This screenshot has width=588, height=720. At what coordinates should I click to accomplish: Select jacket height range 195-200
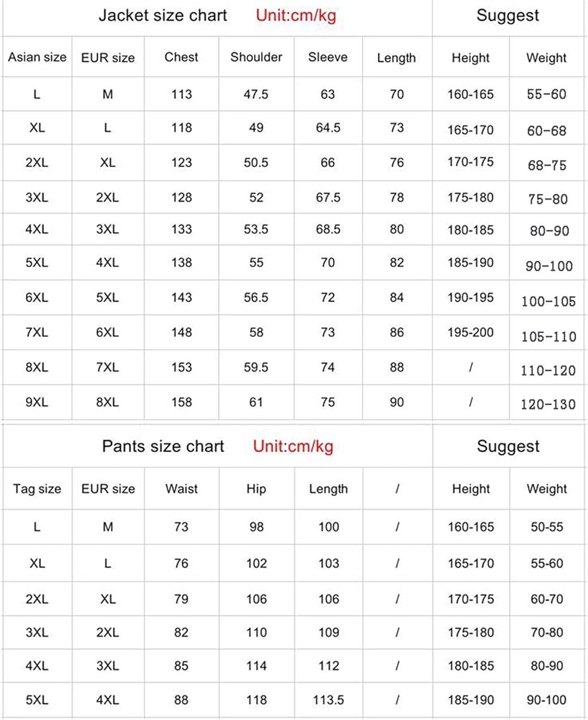pos(471,333)
